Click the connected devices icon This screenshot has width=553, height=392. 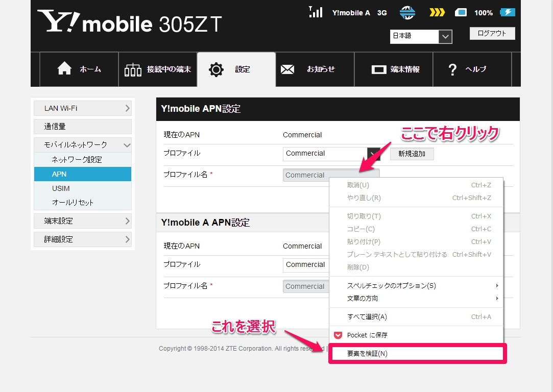click(133, 70)
